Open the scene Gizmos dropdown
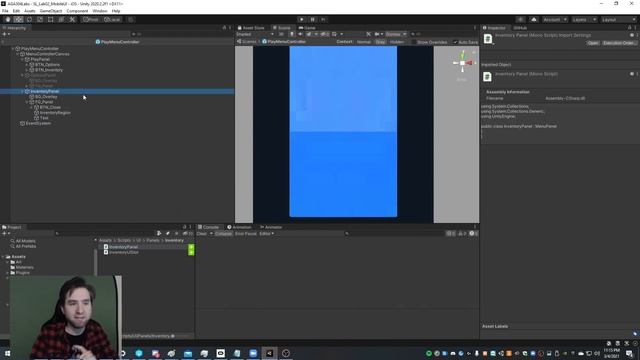Viewport: 640px width, 360px height. [396, 34]
